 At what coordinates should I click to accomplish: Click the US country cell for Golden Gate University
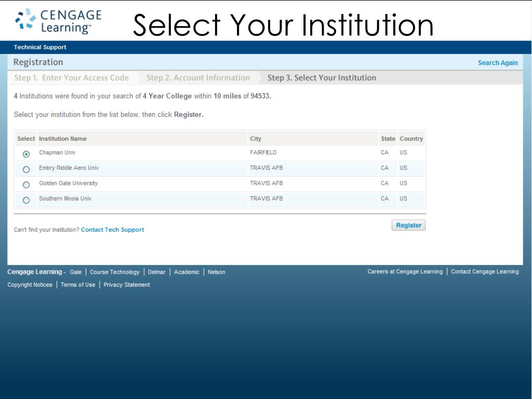point(403,183)
